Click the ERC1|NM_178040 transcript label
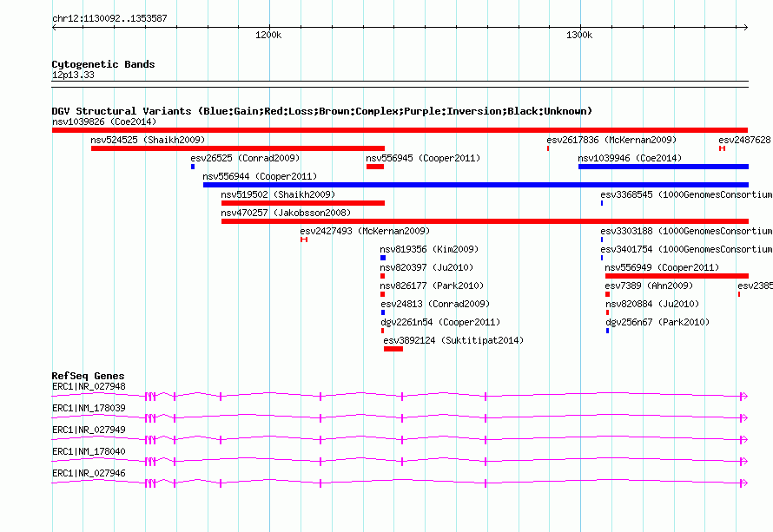773x532 pixels. pyautogui.click(x=89, y=451)
